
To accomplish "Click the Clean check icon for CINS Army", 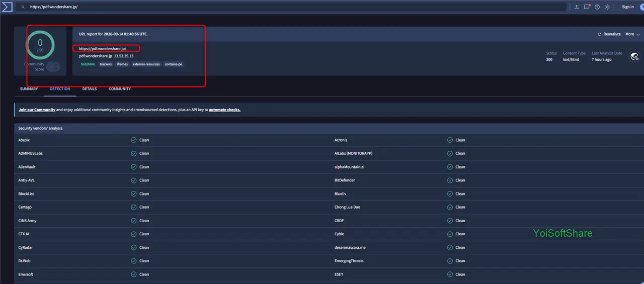I will (x=133, y=221).
